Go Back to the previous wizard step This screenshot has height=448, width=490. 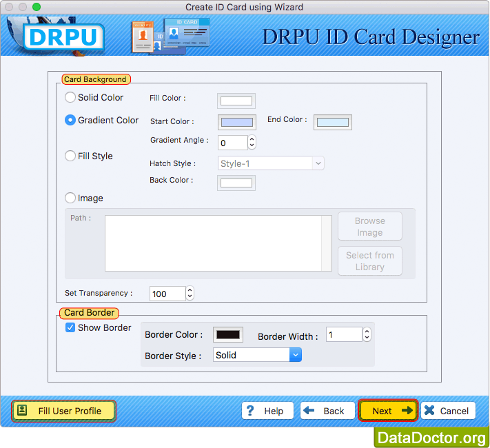[x=327, y=411]
